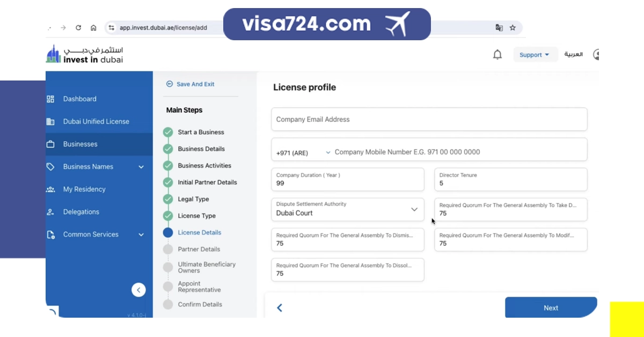Select the completed Business Details step

pos(201,149)
